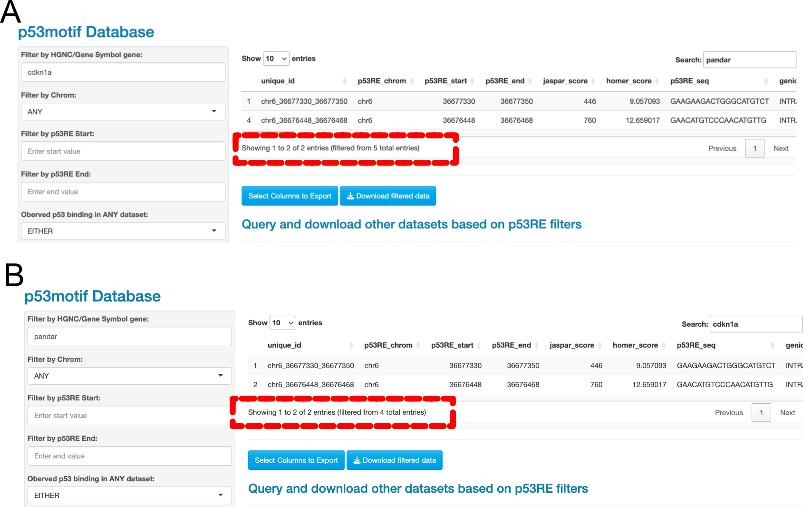The height and width of the screenshot is (507, 812).
Task: Click Previous pagination link in panel A
Action: 722,148
